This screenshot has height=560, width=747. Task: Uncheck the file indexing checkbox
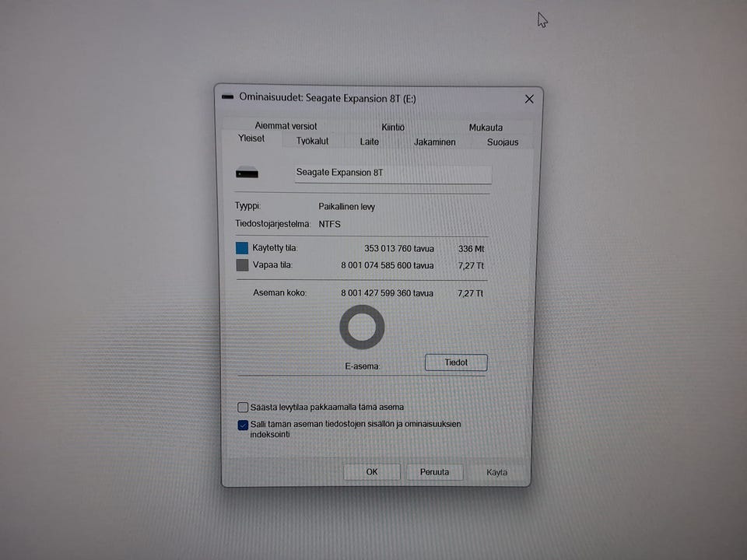point(243,425)
